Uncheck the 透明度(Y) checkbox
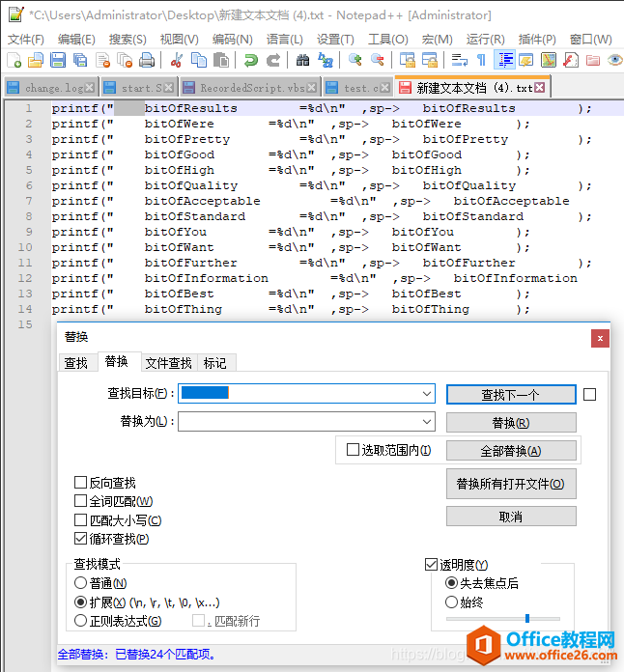The image size is (624, 672). (431, 565)
